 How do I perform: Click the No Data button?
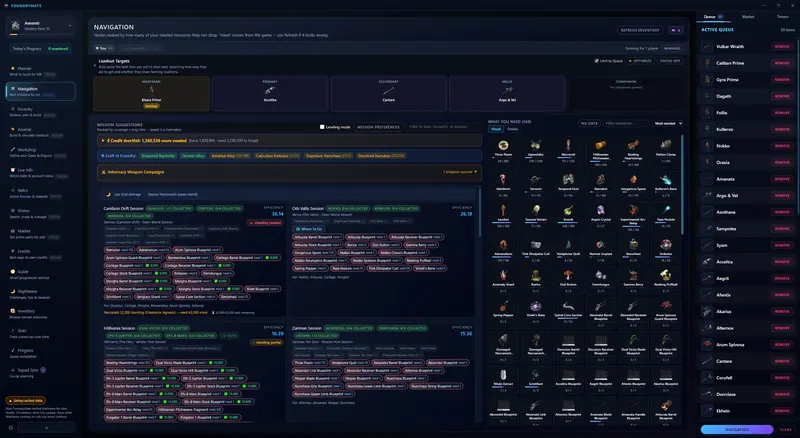[x=589, y=123]
